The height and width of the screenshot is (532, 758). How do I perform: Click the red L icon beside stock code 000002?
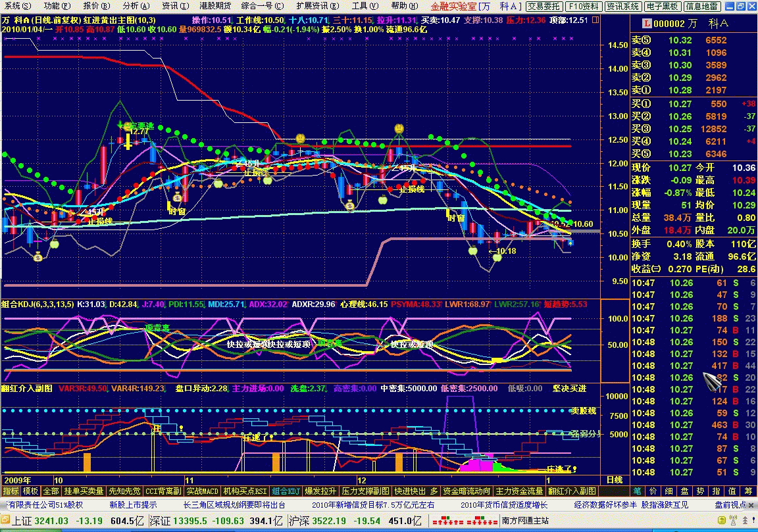[646, 23]
